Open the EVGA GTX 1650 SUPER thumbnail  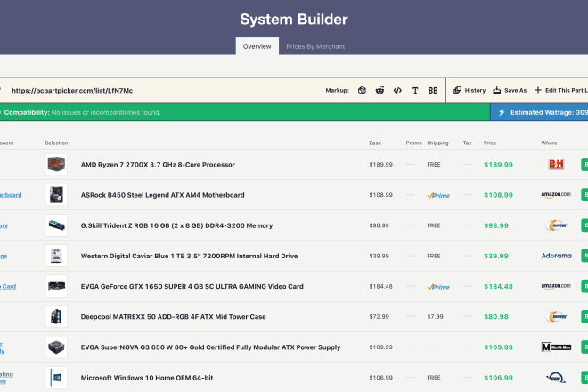click(x=56, y=286)
